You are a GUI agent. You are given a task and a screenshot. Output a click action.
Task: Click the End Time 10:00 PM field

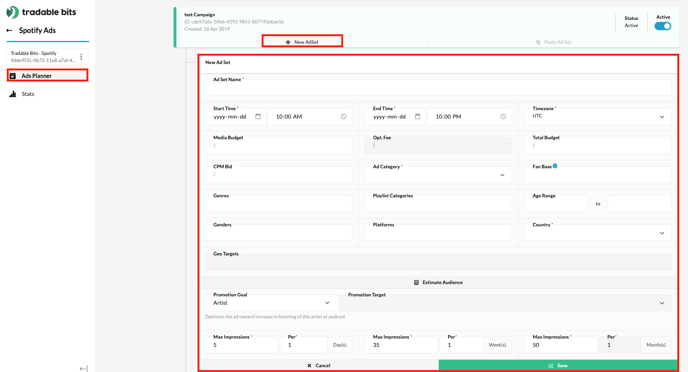tap(469, 117)
